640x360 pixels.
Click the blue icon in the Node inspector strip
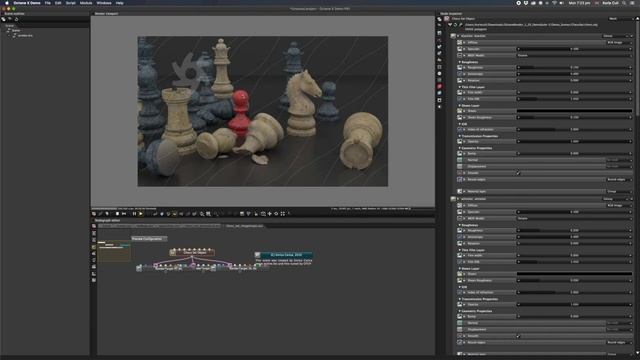pos(439,93)
